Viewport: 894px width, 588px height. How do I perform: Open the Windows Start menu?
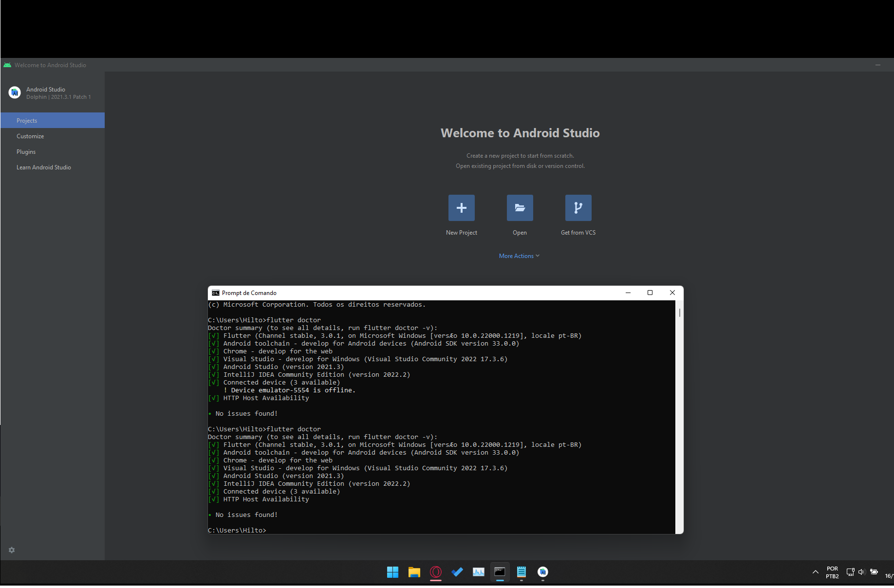pyautogui.click(x=392, y=572)
